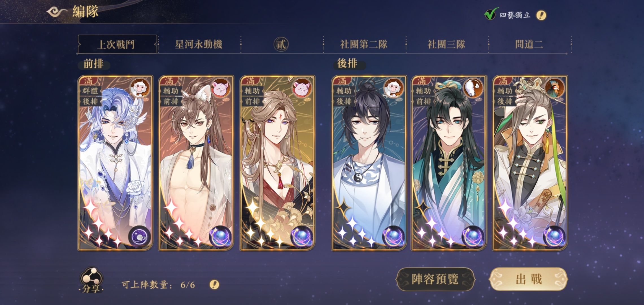
Task: Click the 出戰 battle button
Action: (528, 279)
